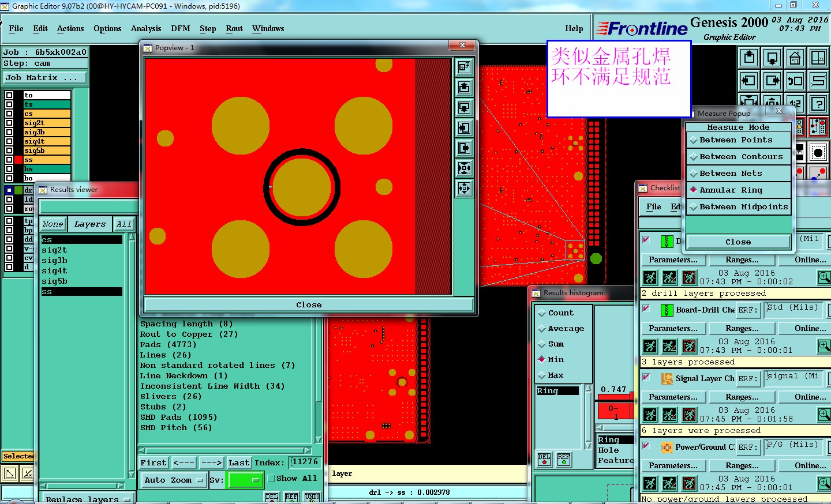Image resolution: width=831 pixels, height=504 pixels.
Task: Click the main editor pan up icon
Action: point(749,58)
